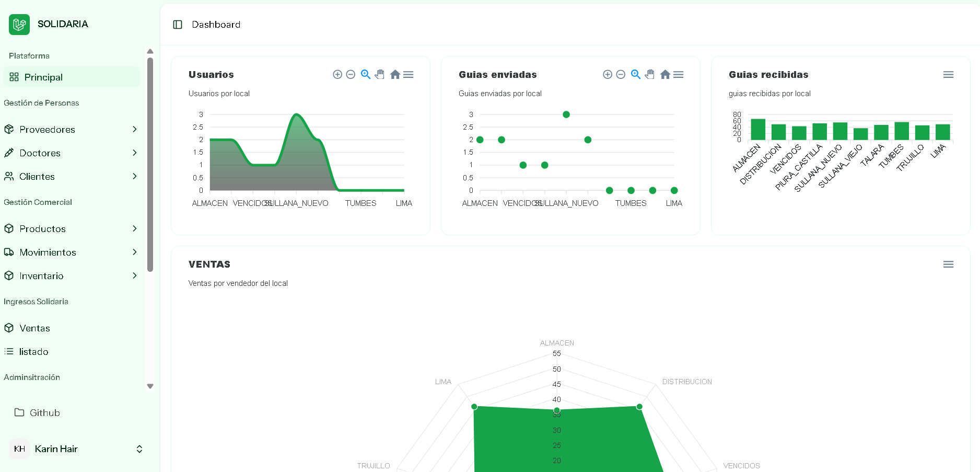Click the SOLIDARIA logo icon
Image resolution: width=980 pixels, height=472 pixels.
pos(19,25)
